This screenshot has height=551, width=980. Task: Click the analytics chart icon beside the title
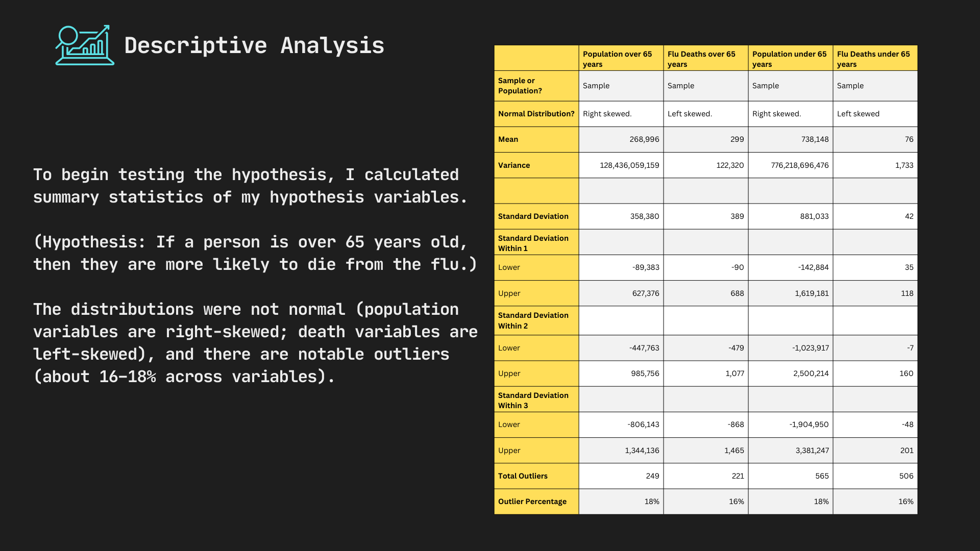[x=85, y=45]
